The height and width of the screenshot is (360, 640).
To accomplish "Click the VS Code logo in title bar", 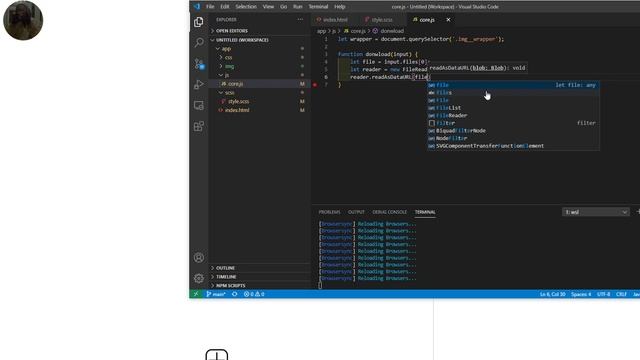I will coord(197,7).
